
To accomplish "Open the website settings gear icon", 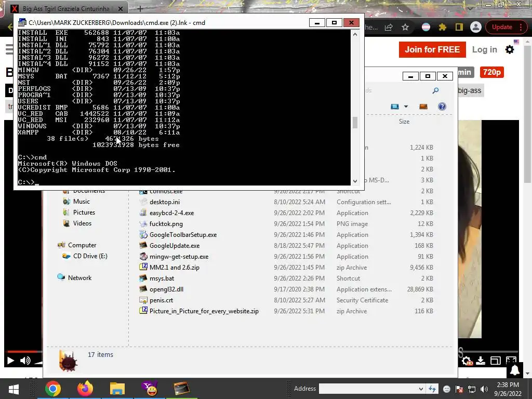I will tap(510, 49).
